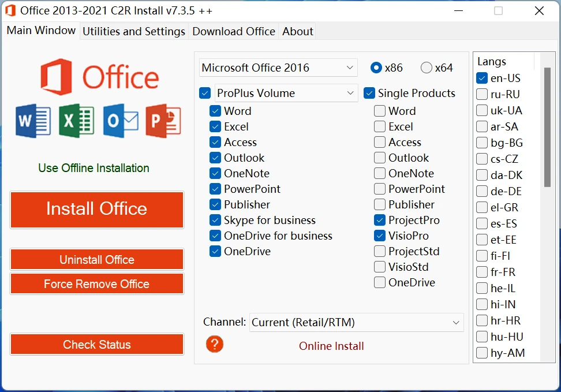
Task: Close the Office C2R Install window
Action: tap(539, 11)
